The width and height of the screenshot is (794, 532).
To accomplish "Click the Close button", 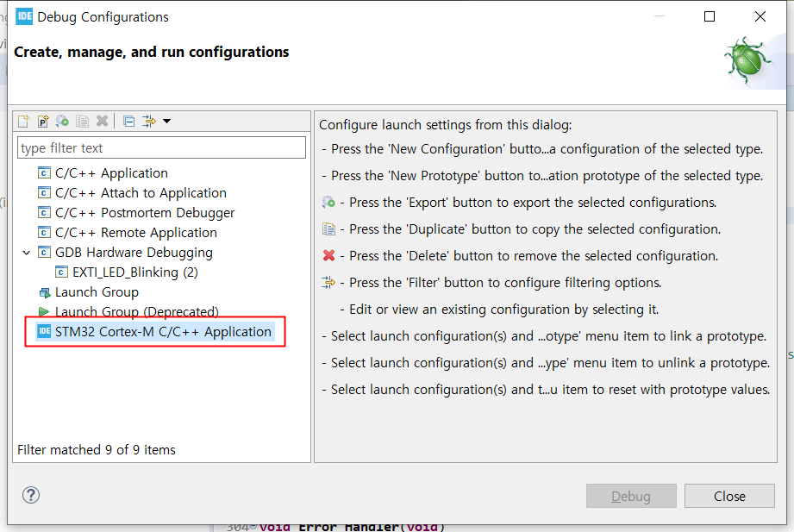I will tap(729, 496).
